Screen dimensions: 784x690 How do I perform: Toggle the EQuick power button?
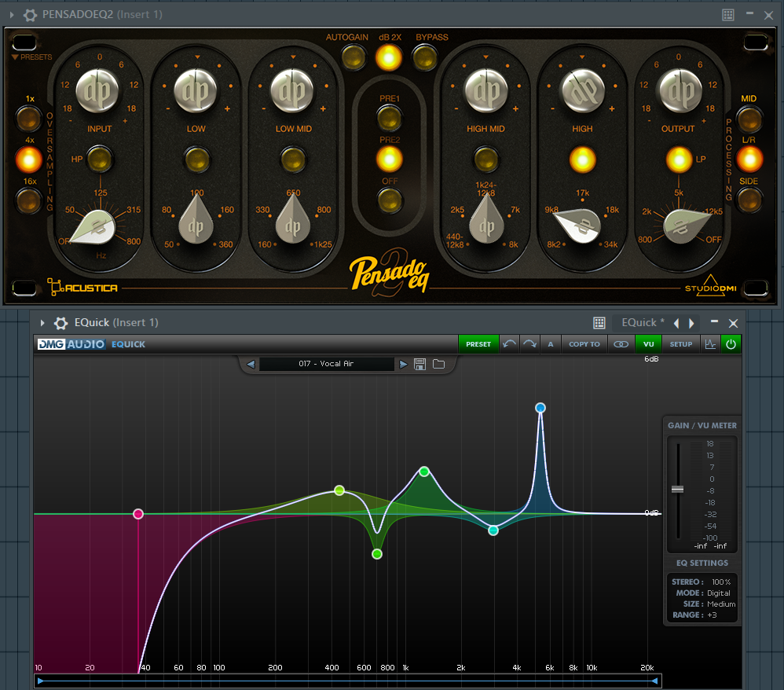click(731, 344)
